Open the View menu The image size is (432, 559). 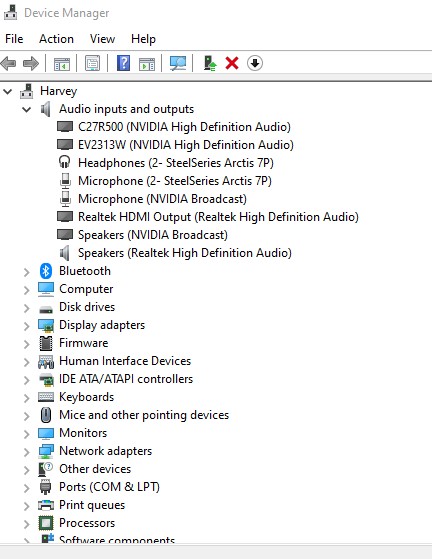pos(102,39)
